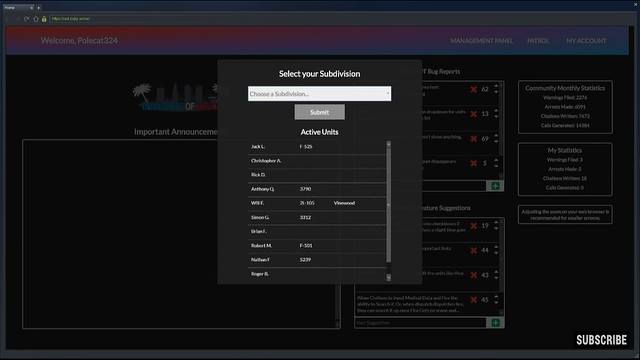Go to the Patrol page
Screen dimensions: 640x360
pyautogui.click(x=538, y=41)
